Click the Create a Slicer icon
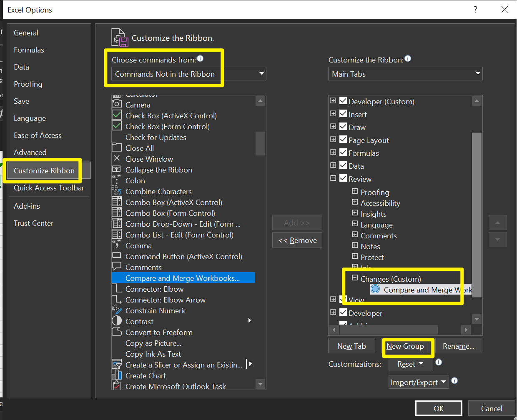Image resolution: width=517 pixels, height=420 pixels. coord(117,365)
